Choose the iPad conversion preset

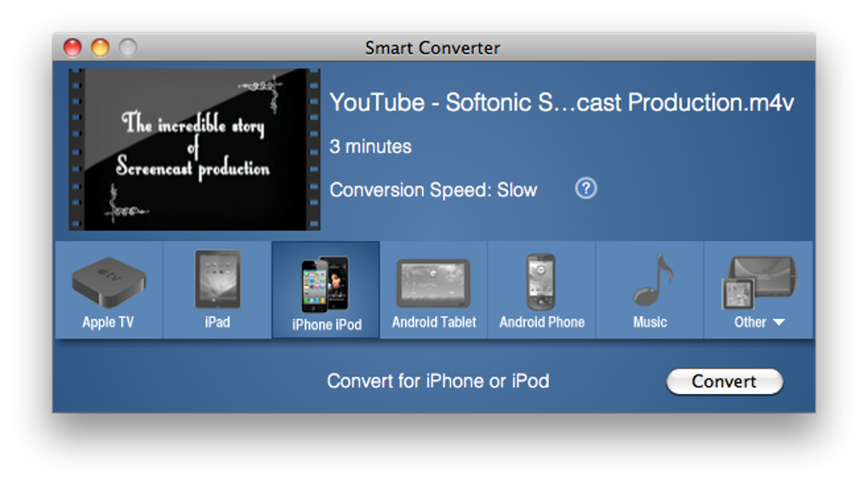coord(217,290)
